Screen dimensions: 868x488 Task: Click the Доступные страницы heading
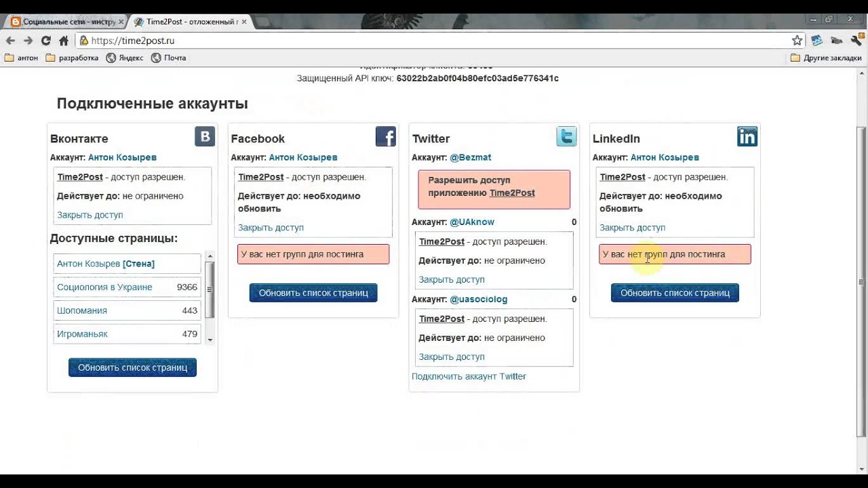click(114, 239)
